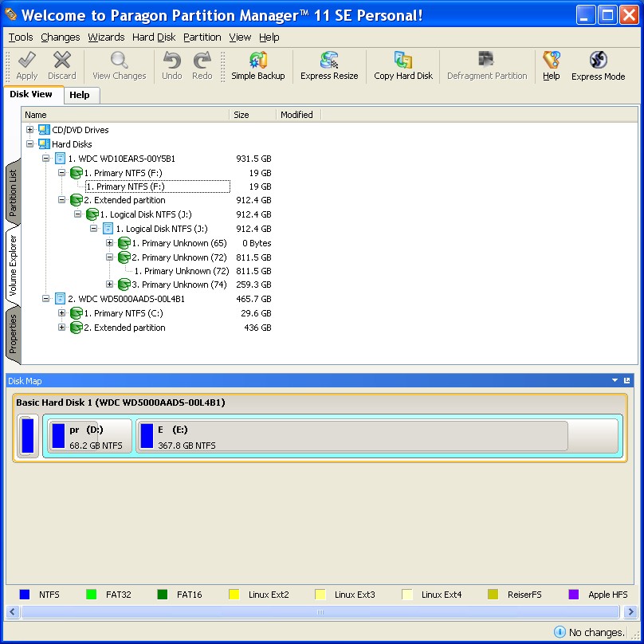This screenshot has width=644, height=644.
Task: Select 1. Primary Unknown (72) 811.5 GB row
Action: tap(182, 271)
